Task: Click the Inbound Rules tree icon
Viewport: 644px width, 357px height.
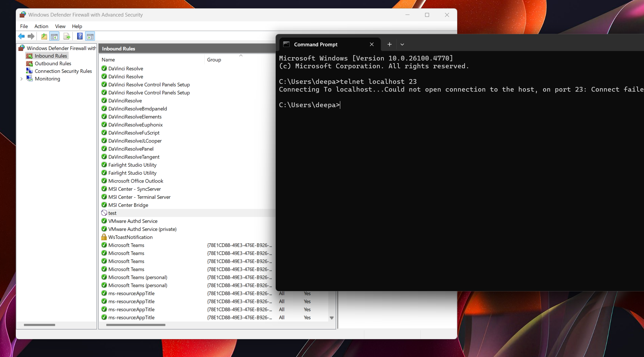Action: (x=29, y=56)
